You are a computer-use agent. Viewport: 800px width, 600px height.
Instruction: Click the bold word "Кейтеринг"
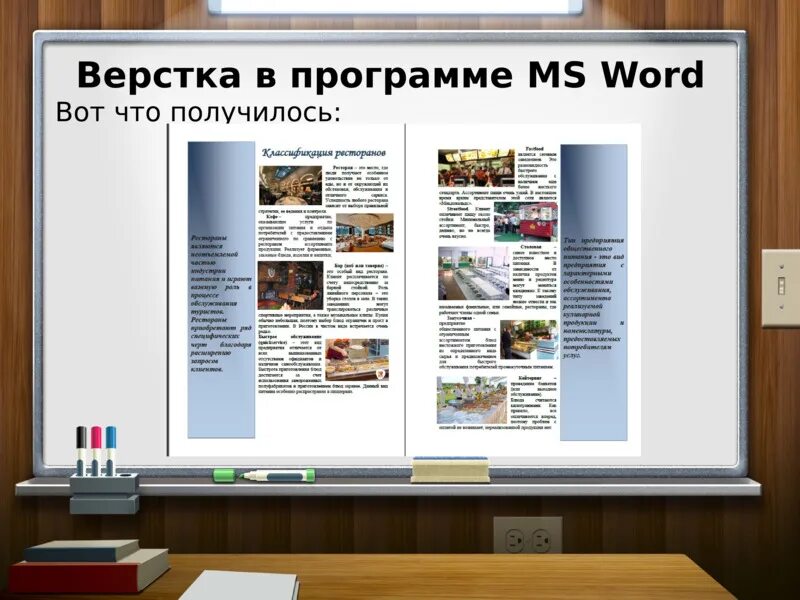tap(530, 378)
